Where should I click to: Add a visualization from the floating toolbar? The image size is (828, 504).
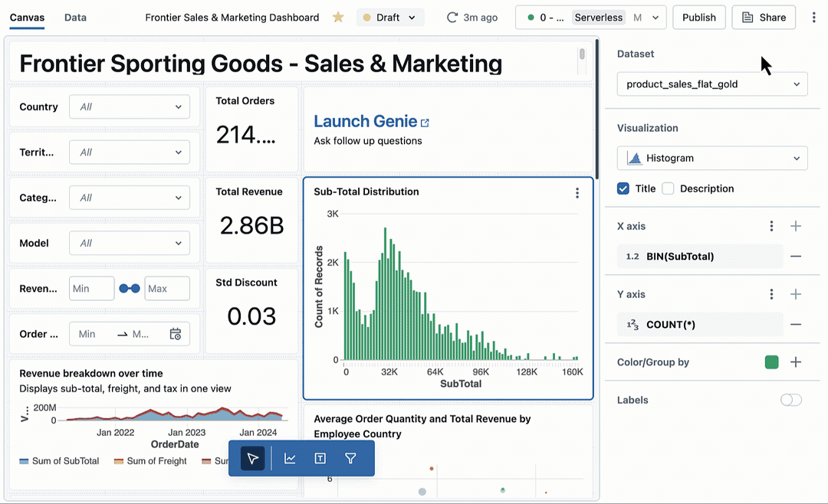[290, 459]
